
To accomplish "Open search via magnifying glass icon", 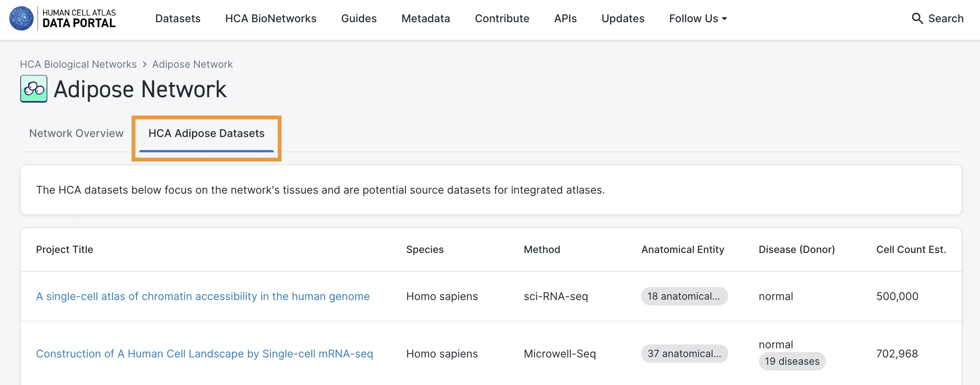I will (917, 18).
